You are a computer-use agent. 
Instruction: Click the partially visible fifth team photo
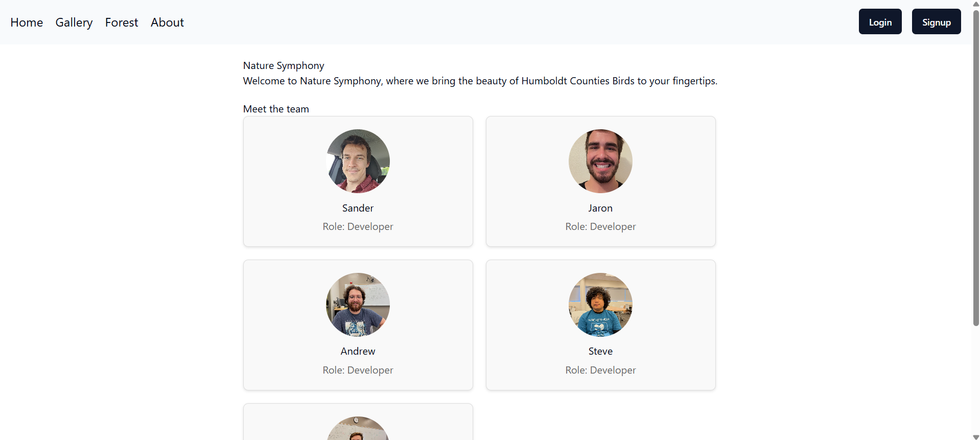pos(358,428)
